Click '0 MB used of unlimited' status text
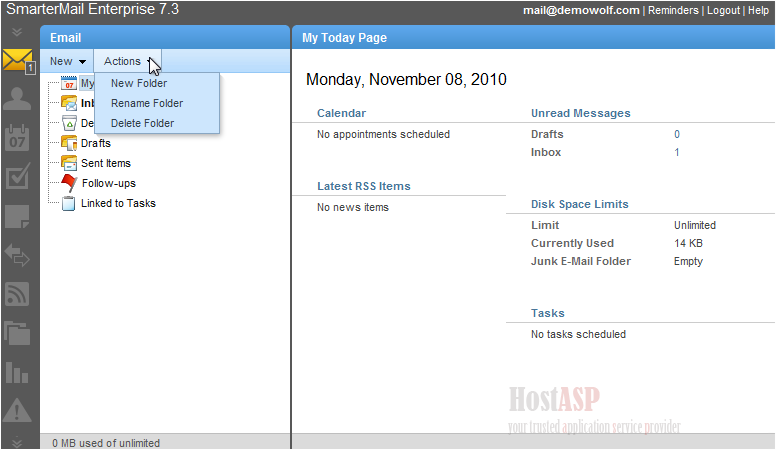776x450 pixels. pyautogui.click(x=106, y=443)
